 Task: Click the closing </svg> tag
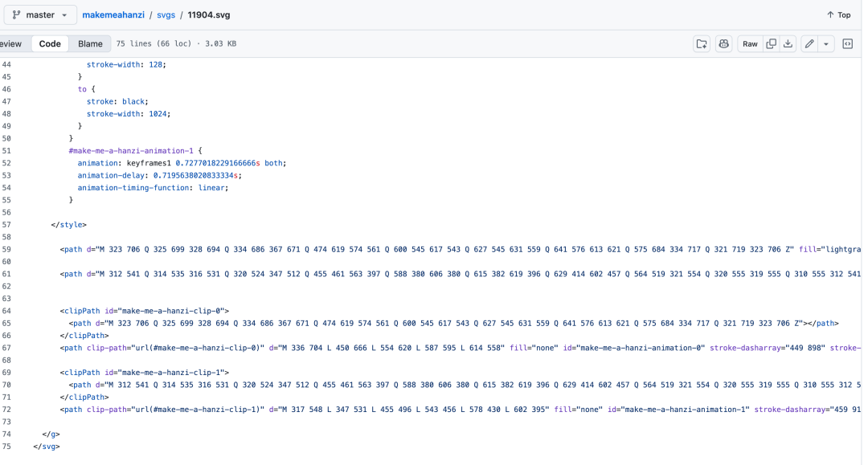[x=47, y=447]
